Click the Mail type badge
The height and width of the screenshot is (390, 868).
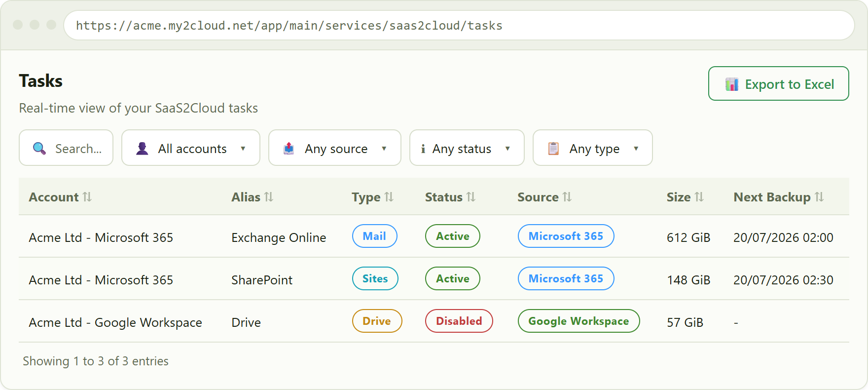point(374,236)
